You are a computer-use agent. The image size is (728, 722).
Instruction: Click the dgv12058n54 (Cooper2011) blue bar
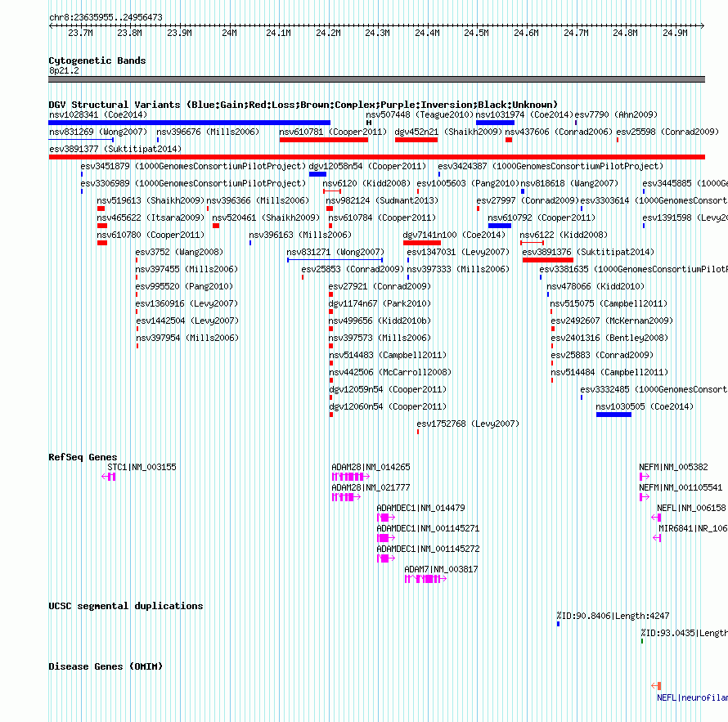click(x=317, y=174)
